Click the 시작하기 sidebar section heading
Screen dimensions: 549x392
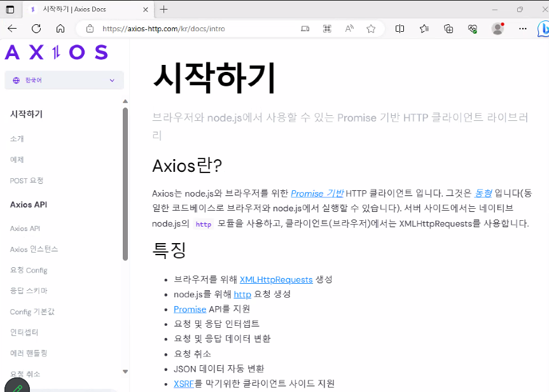point(26,114)
